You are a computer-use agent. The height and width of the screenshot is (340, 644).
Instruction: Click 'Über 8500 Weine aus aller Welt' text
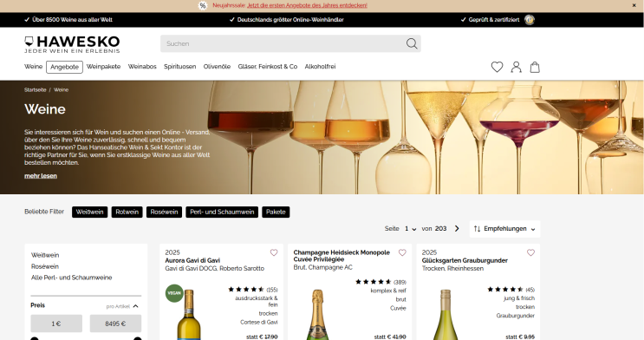pos(72,20)
